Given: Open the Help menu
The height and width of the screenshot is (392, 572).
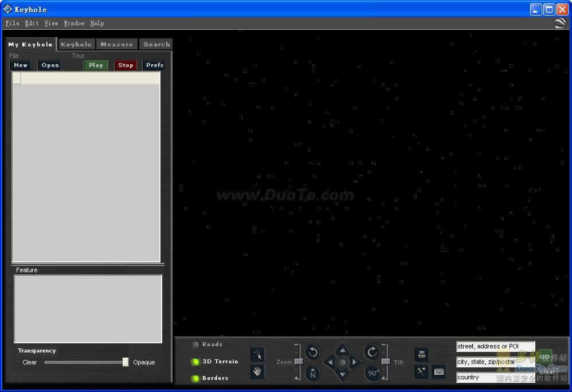Looking at the screenshot, I should tap(97, 23).
